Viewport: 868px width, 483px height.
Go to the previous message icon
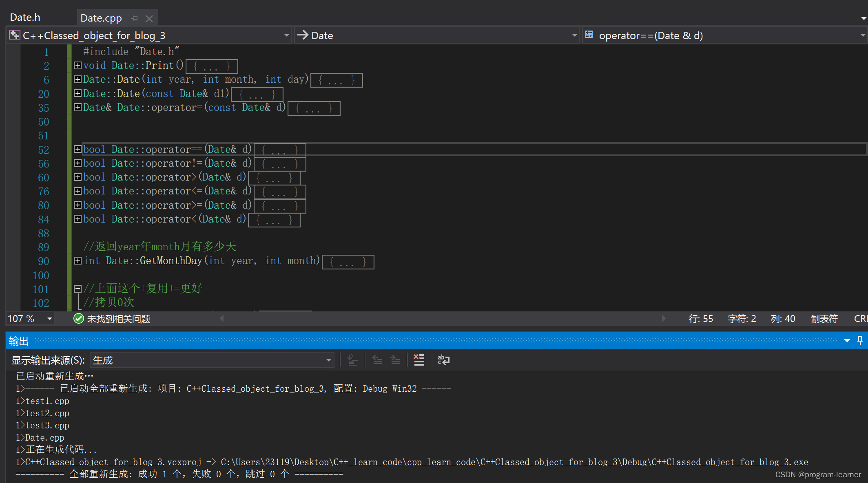point(377,360)
